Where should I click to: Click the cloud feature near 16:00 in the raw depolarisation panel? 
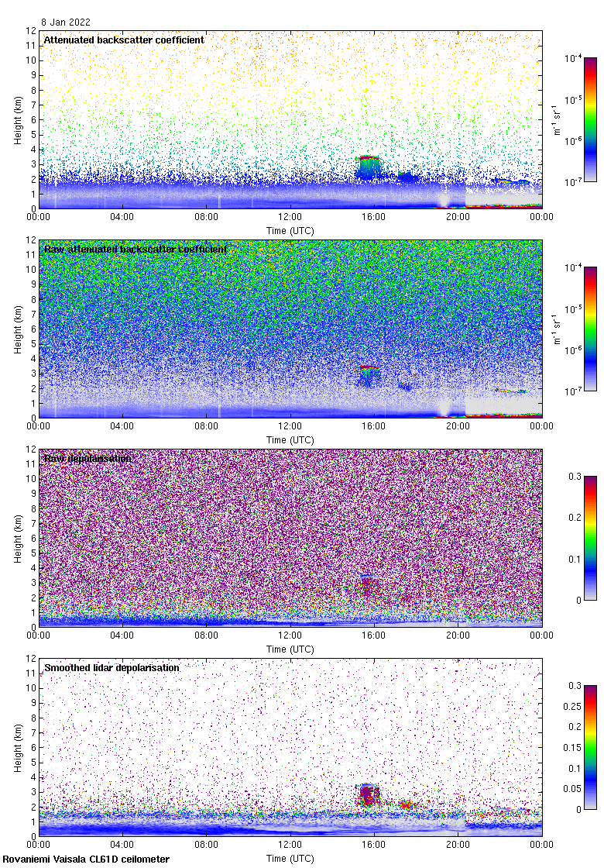368,586
